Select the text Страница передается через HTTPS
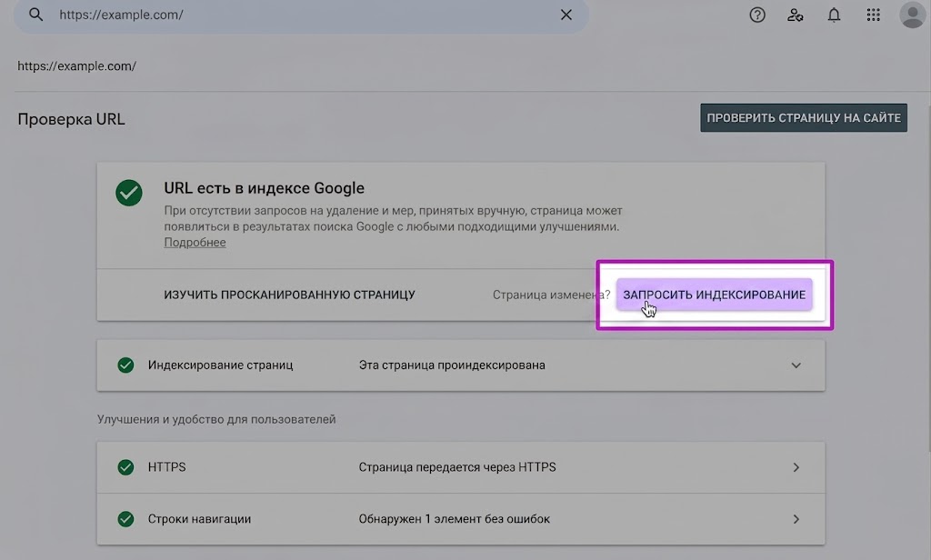The width and height of the screenshot is (931, 560). point(457,467)
